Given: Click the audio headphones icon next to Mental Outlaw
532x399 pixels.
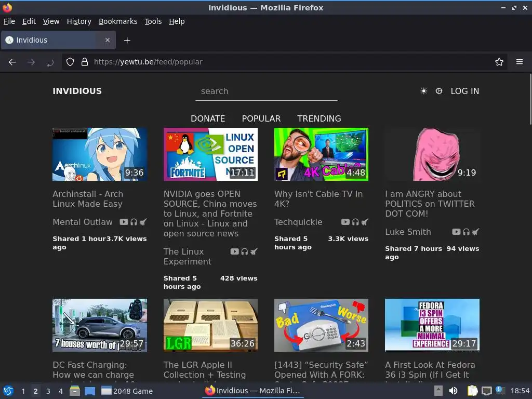Looking at the screenshot, I should pos(134,222).
